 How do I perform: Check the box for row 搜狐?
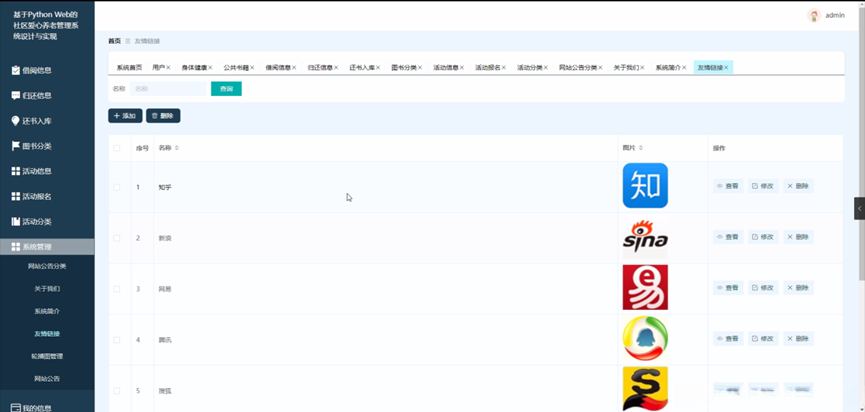point(116,390)
